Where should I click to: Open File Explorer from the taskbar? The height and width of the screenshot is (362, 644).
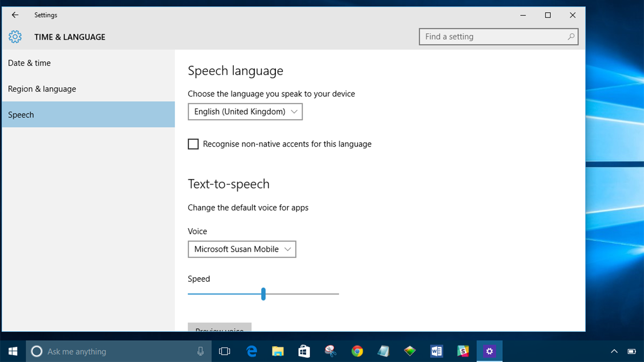coord(278,351)
